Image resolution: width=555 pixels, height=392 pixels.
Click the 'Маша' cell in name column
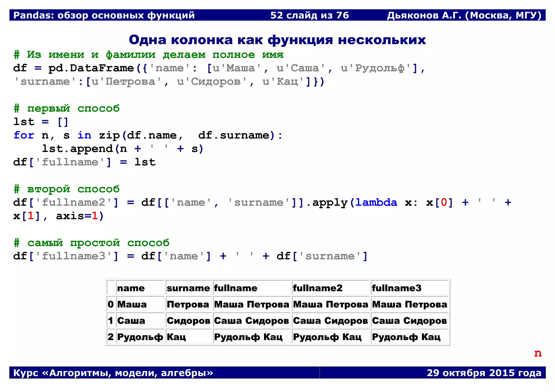pos(140,304)
